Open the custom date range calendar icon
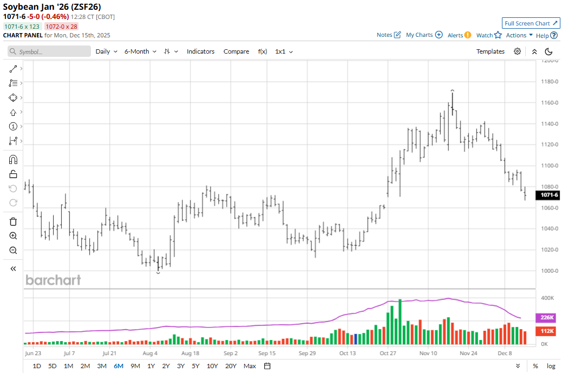Image resolution: width=588 pixels, height=379 pixels. tap(267, 366)
